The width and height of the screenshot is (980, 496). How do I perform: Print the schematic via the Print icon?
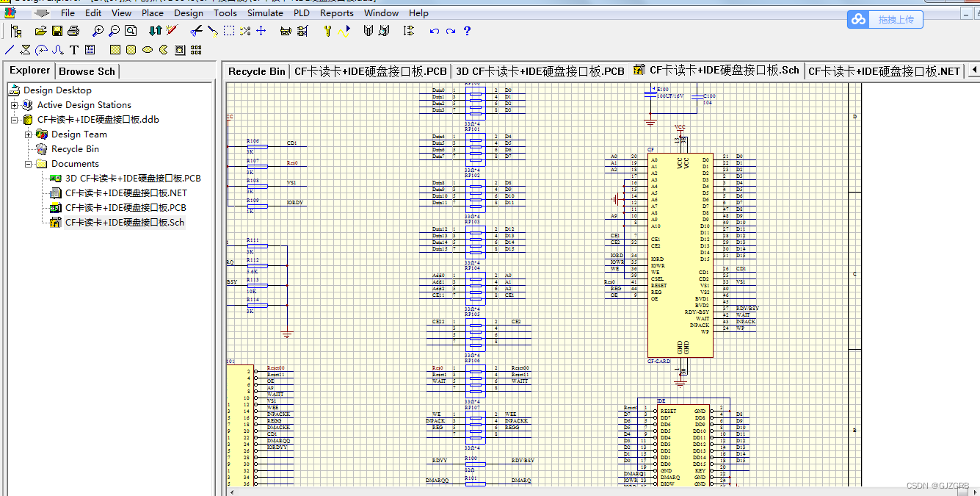click(73, 30)
